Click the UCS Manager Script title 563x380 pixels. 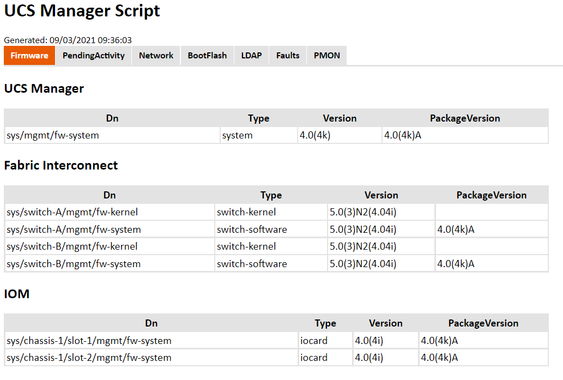(82, 10)
